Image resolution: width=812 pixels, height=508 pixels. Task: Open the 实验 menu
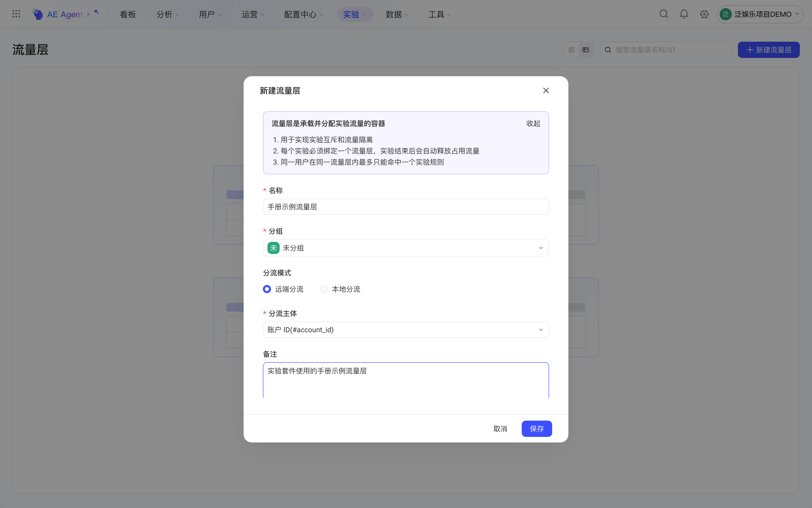coord(355,14)
